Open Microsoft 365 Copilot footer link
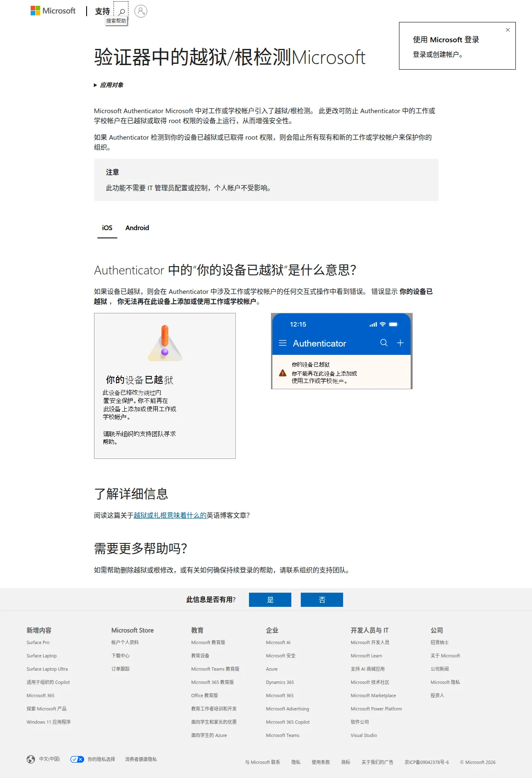 [288, 722]
